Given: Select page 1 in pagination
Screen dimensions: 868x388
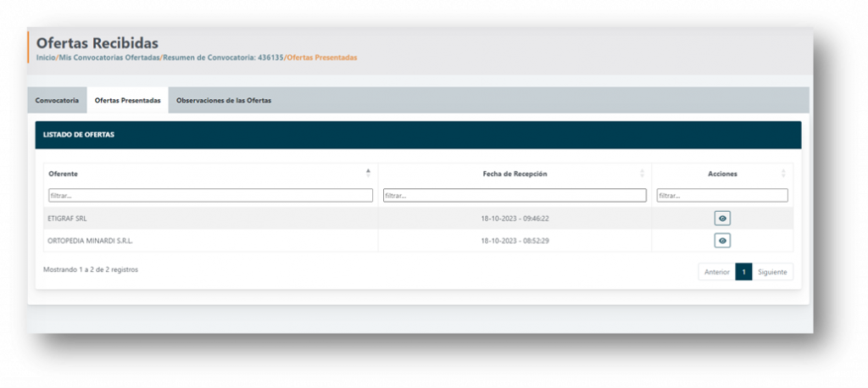Looking at the screenshot, I should pos(743,272).
